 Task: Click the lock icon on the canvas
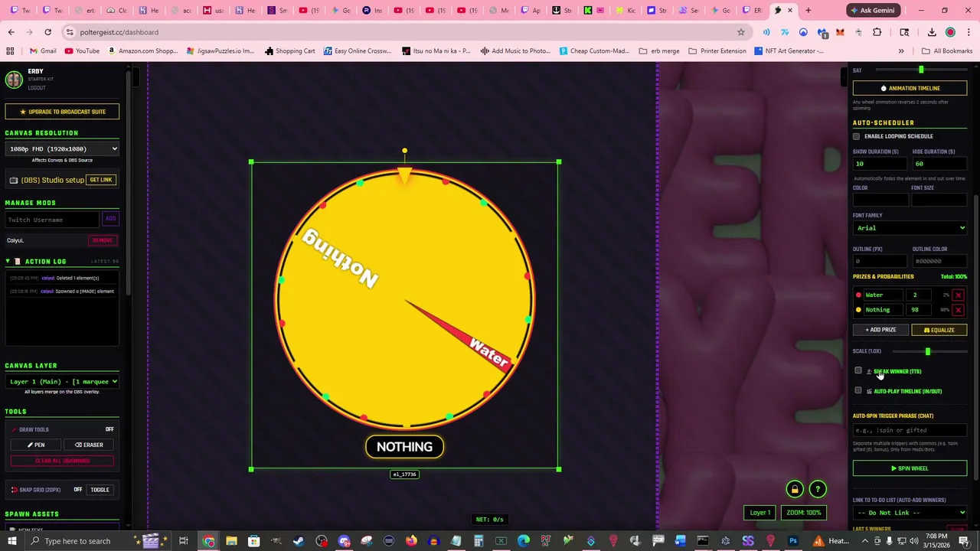(795, 489)
